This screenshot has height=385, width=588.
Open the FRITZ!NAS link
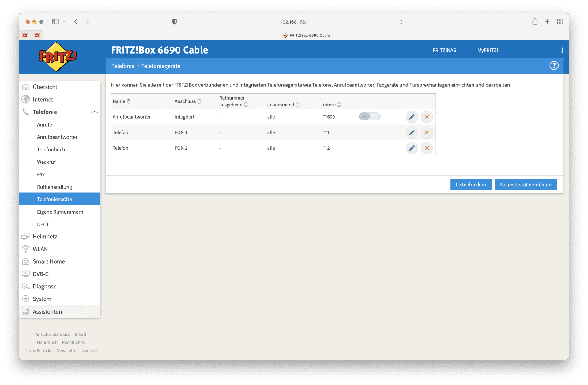pyautogui.click(x=444, y=50)
